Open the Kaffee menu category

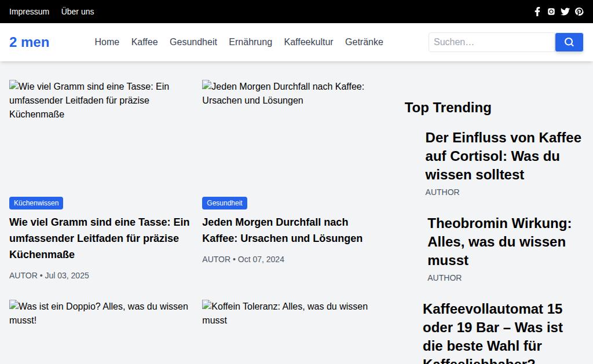(144, 42)
